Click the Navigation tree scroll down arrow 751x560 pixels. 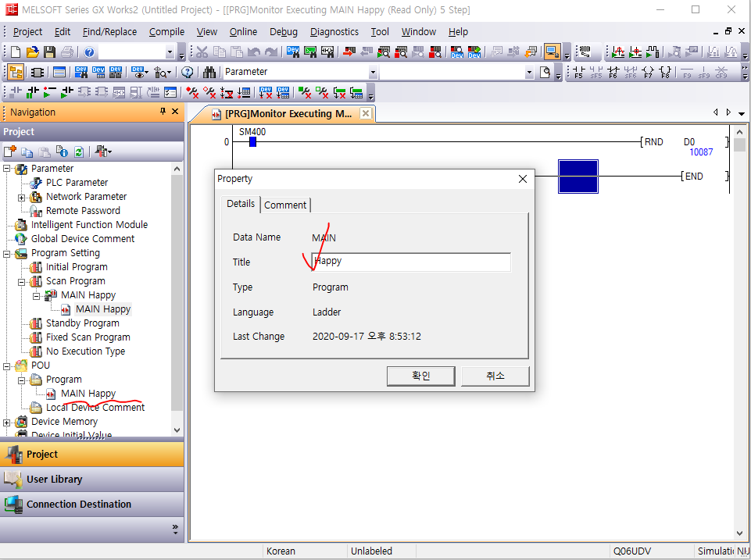tap(177, 430)
